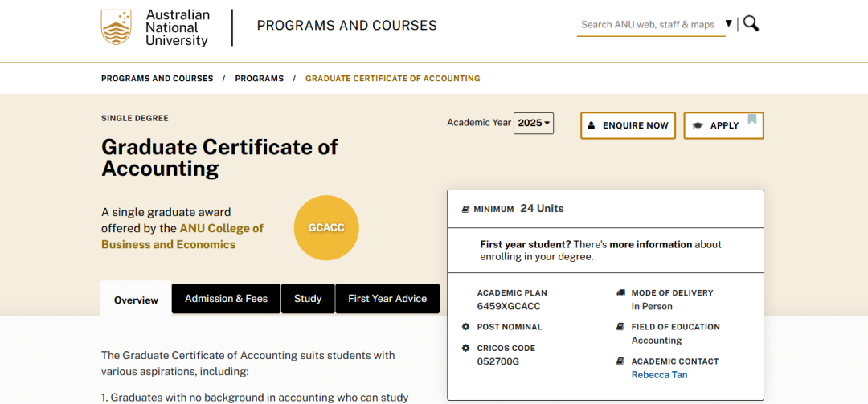The image size is (868, 404).
Task: Click the gear icon next to CRICOS Code
Action: [x=465, y=348]
